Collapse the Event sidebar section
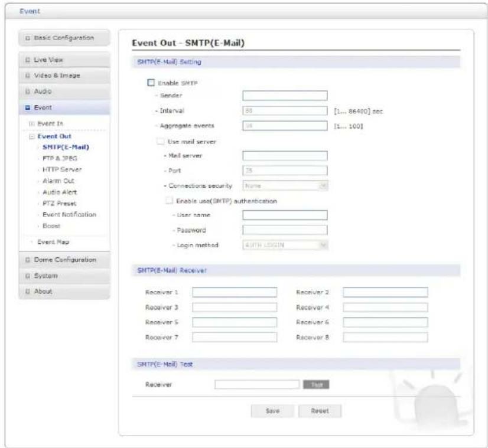488x448 pixels. (x=64, y=107)
